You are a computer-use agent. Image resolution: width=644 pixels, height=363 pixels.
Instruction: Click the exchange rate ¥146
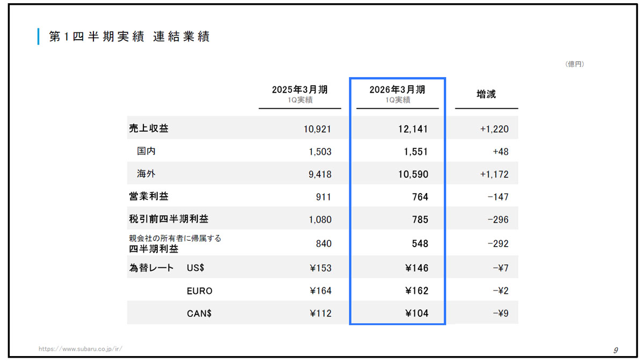(417, 268)
